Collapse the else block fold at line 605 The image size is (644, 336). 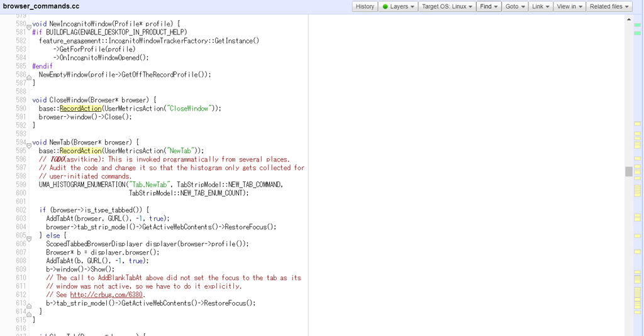tap(29, 239)
